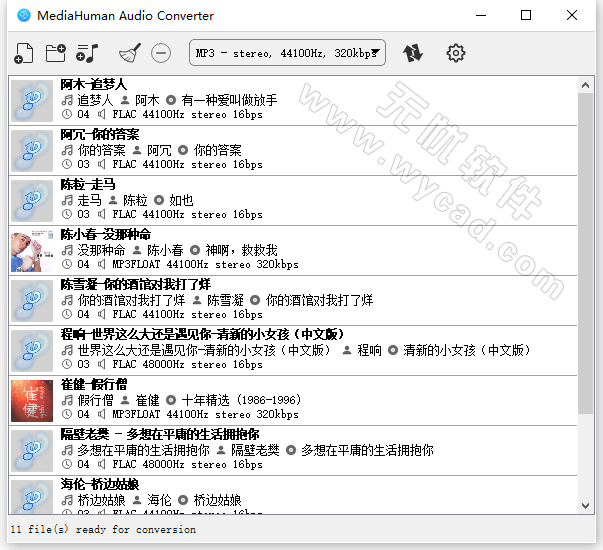Click MP3FLOAT 320kbps info of 陈小春 track
603x550 pixels.
(205, 265)
